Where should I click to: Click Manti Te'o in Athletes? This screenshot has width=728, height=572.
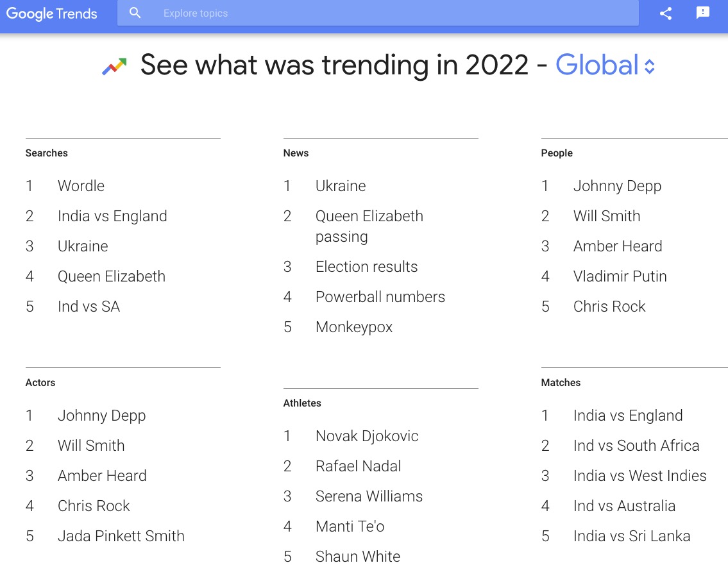point(350,526)
